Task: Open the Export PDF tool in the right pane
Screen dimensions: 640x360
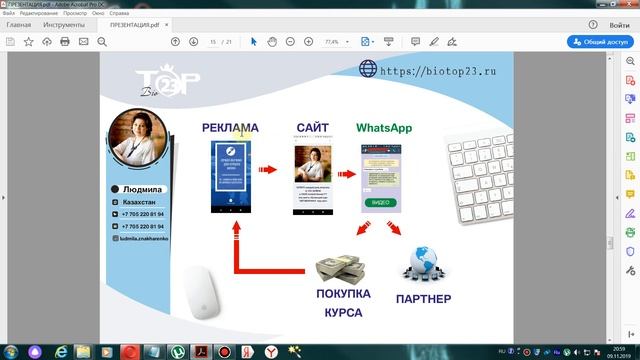Action: tap(630, 137)
